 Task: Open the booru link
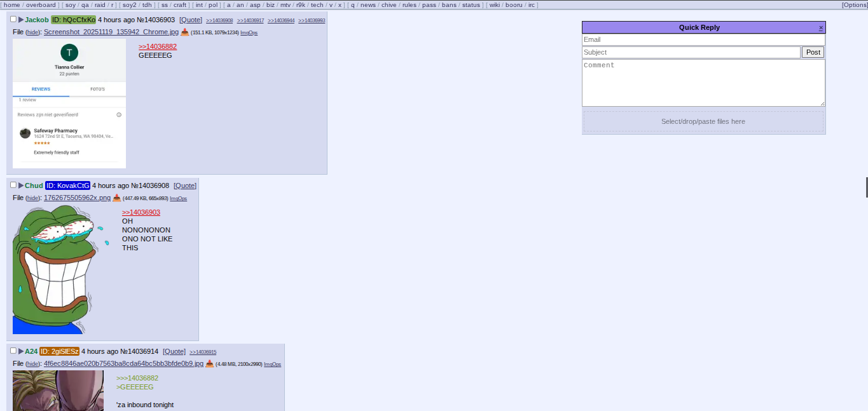[x=514, y=5]
